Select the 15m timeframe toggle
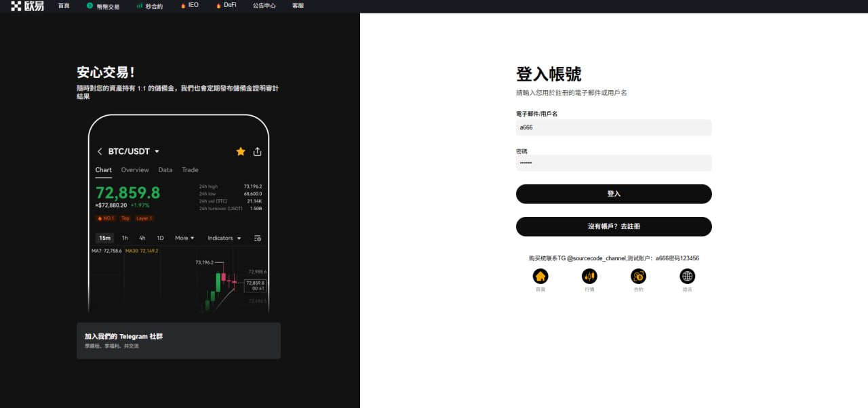The height and width of the screenshot is (408, 868). 104,238
